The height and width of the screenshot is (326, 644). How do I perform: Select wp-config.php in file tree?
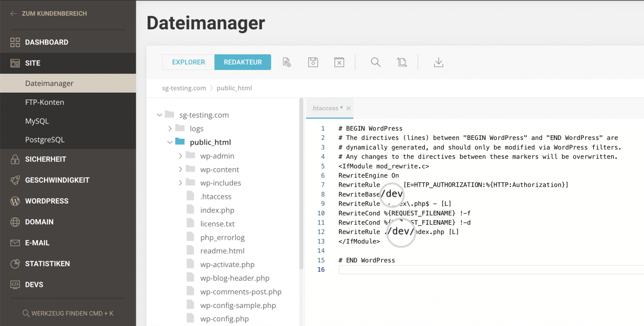(x=225, y=319)
